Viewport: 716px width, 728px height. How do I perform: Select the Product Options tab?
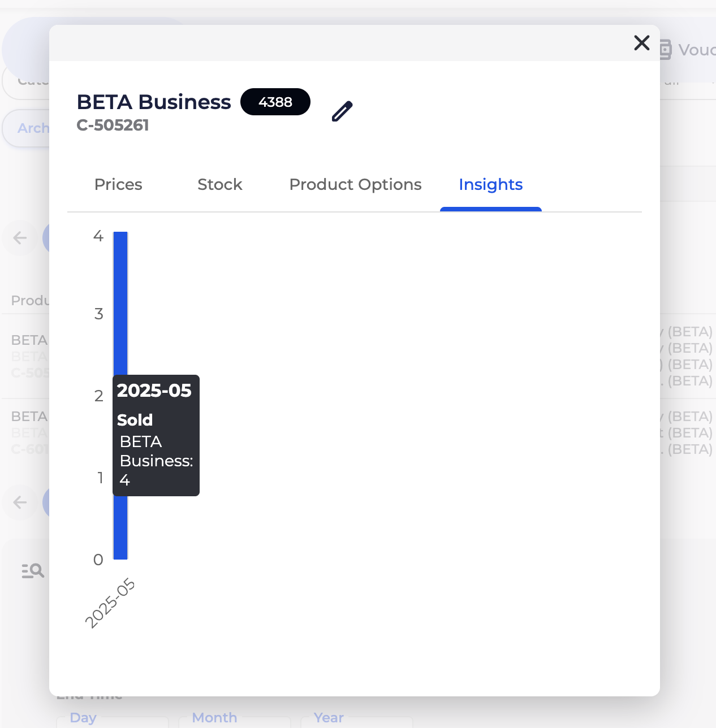(x=355, y=185)
